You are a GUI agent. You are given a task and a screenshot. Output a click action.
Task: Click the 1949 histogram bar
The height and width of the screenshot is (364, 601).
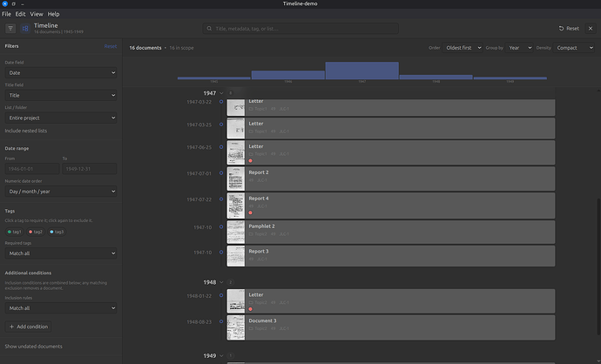click(510, 78)
